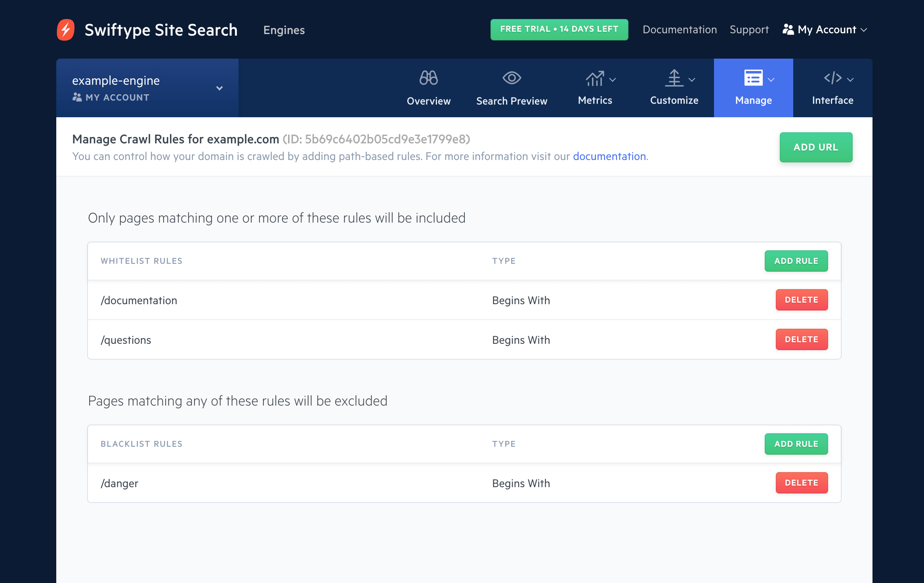Click the Metrics chart icon
This screenshot has height=583, width=924.
click(595, 78)
